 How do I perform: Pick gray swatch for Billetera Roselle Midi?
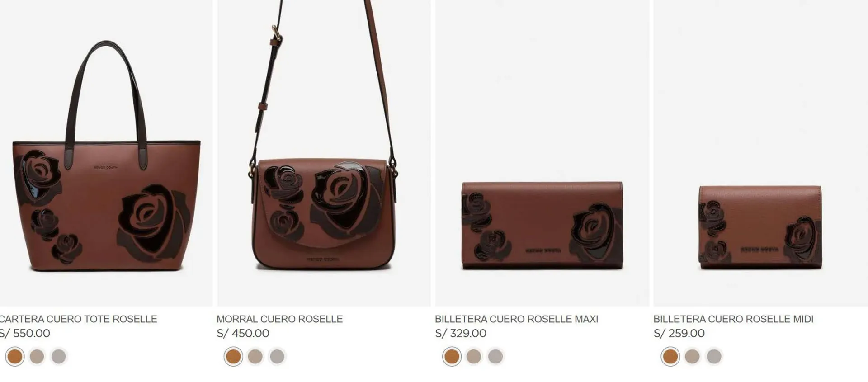pyautogui.click(x=714, y=357)
